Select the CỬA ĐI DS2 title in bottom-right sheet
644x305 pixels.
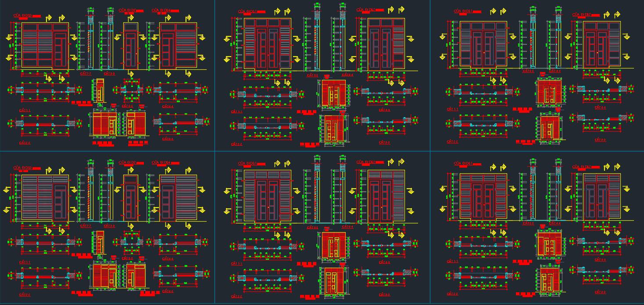(582, 167)
